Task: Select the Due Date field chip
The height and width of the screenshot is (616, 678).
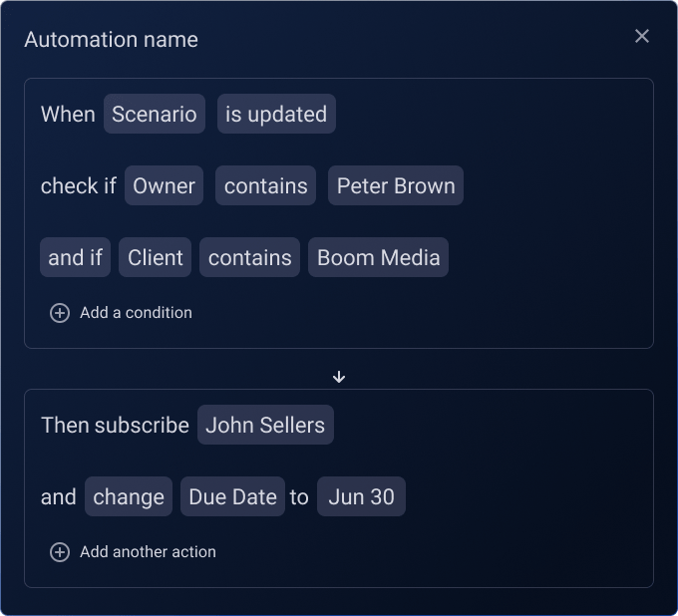Action: (232, 496)
